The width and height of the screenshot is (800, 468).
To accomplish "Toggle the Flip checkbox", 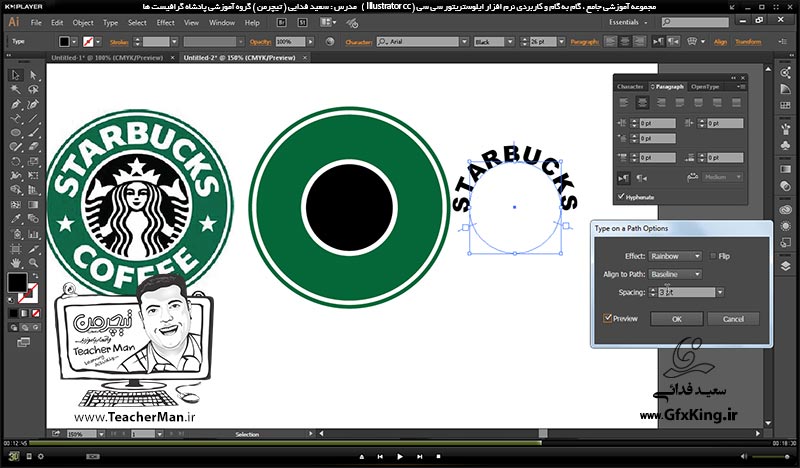I will 713,256.
